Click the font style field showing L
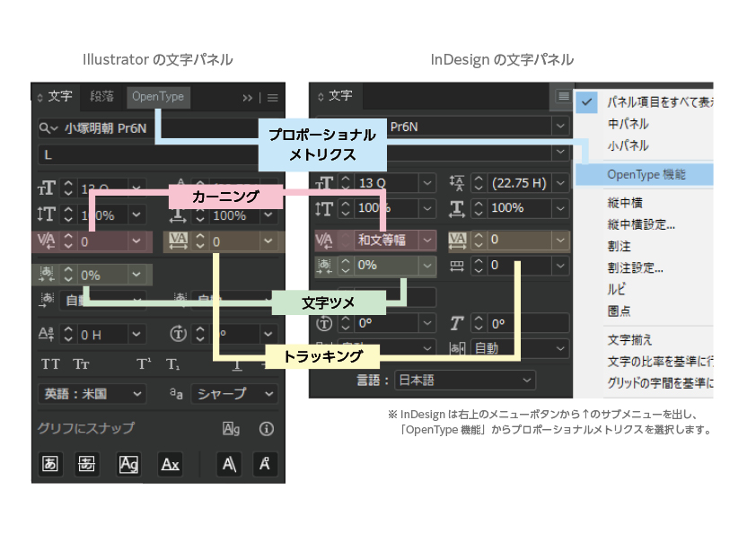The height and width of the screenshot is (534, 756). point(147,154)
